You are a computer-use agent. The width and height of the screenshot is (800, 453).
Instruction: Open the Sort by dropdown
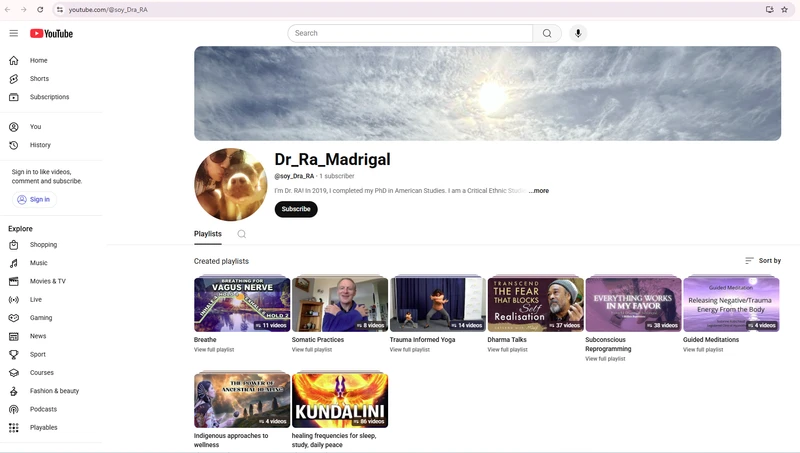[x=763, y=261]
